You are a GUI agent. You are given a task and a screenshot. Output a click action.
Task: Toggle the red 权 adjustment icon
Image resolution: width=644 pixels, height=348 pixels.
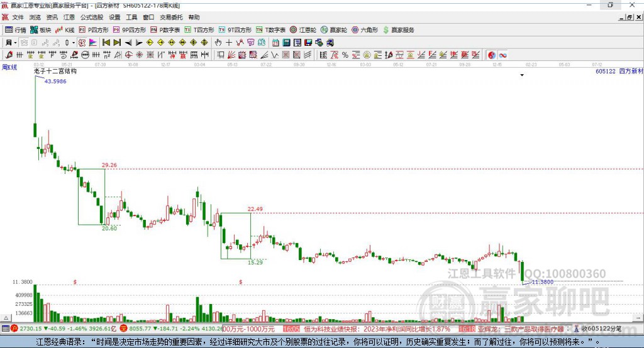pyautogui.click(x=82, y=43)
